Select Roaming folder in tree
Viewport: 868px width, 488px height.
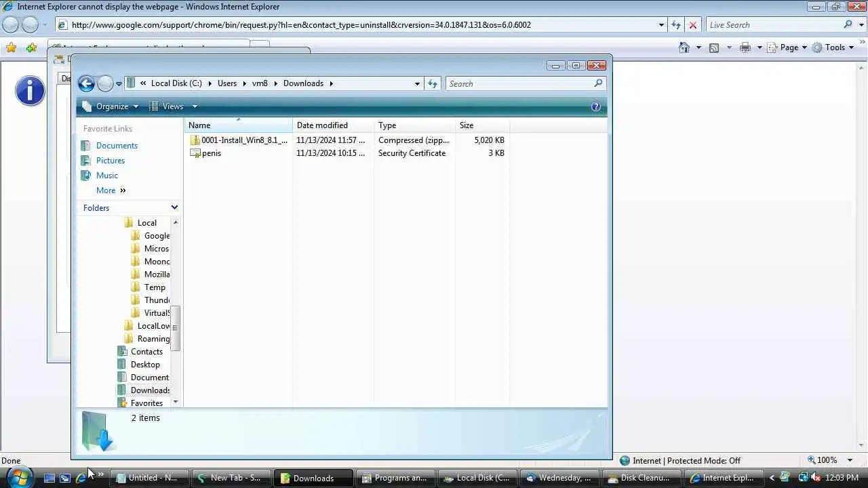[x=153, y=339]
